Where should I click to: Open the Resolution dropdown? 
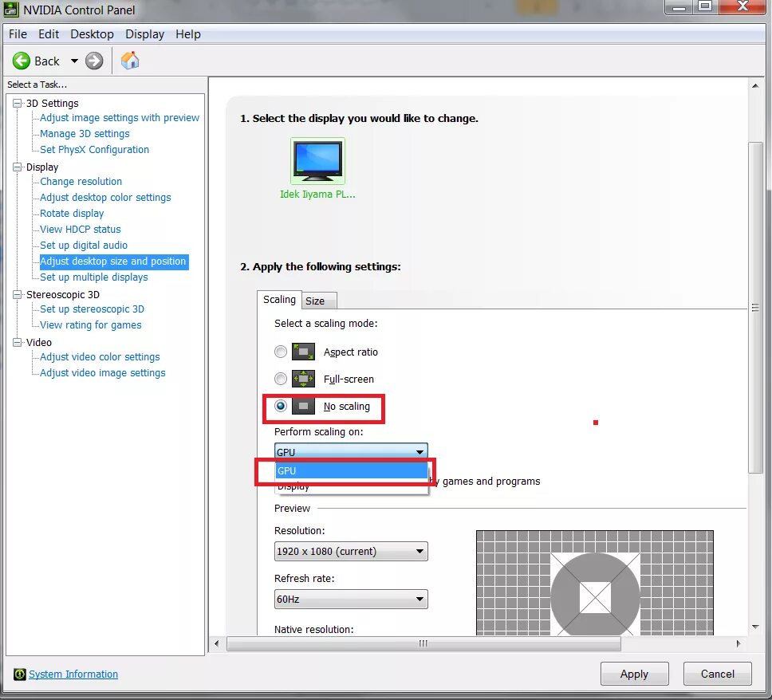coord(351,552)
